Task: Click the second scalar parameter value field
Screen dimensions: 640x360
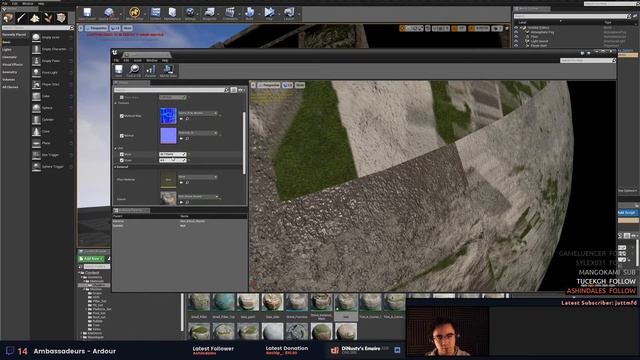Action: pyautogui.click(x=173, y=160)
